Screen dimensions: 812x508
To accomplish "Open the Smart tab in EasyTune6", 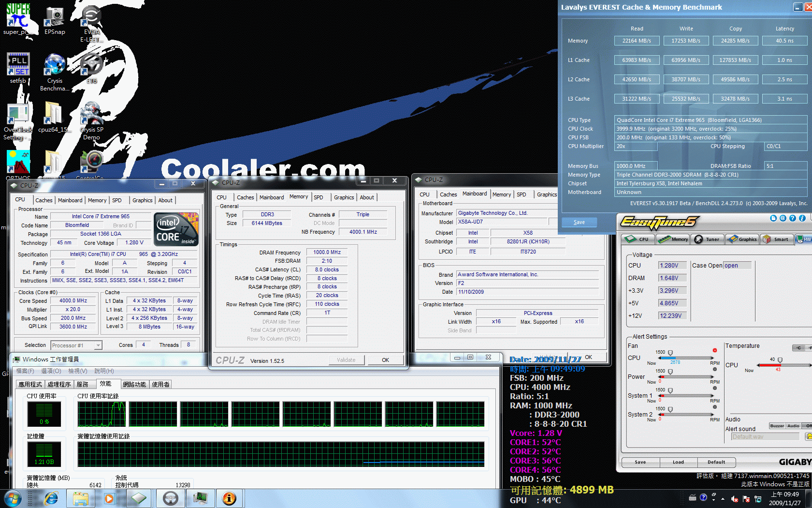I will tap(776, 239).
